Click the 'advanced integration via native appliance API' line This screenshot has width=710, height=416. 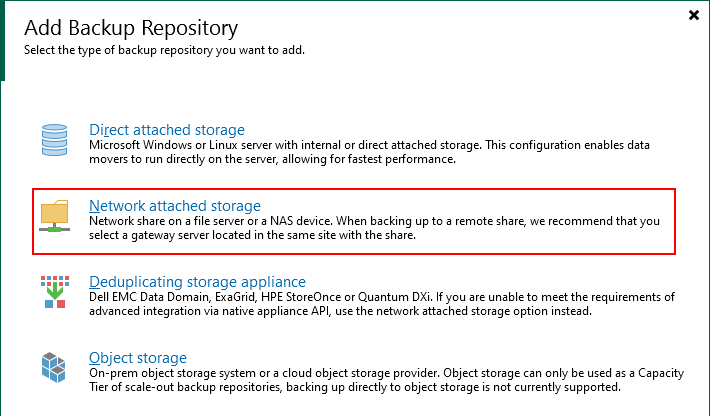click(340, 311)
